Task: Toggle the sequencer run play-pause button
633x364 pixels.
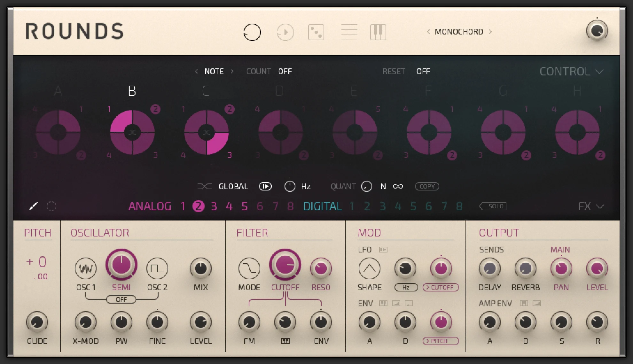Action: [x=265, y=186]
